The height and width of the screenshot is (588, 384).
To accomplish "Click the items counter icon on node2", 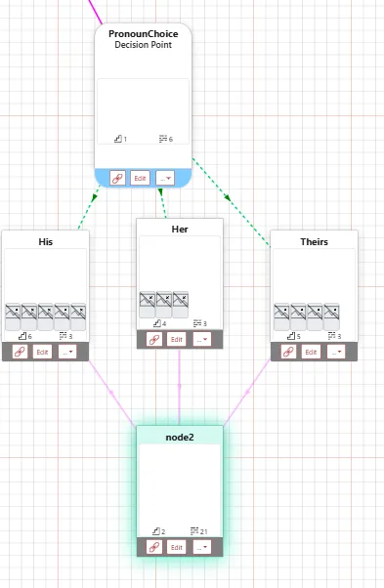I will point(194,531).
